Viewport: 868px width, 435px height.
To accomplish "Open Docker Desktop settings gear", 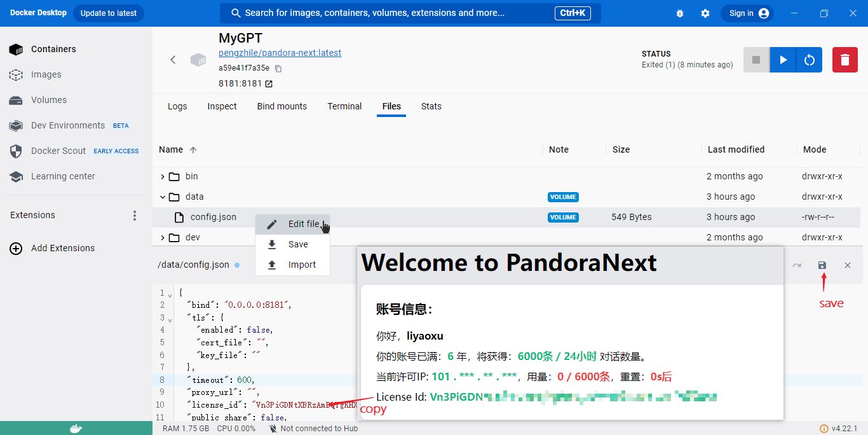I will [x=705, y=13].
